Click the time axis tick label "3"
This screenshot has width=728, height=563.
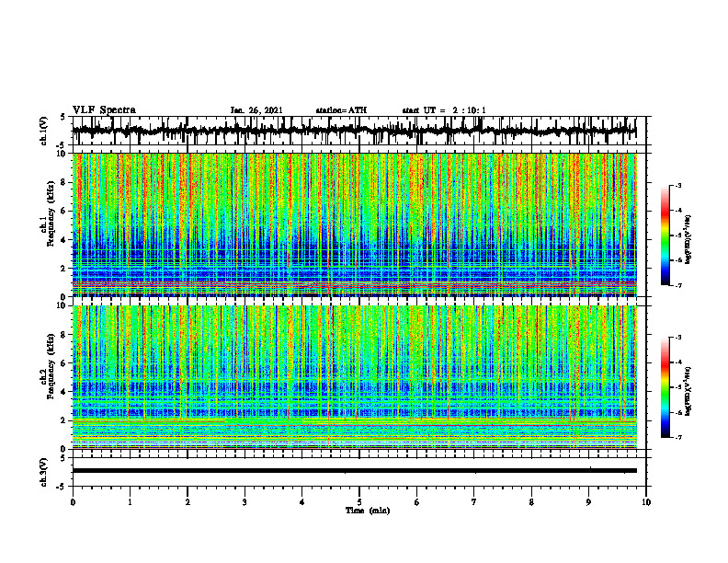pyautogui.click(x=245, y=502)
